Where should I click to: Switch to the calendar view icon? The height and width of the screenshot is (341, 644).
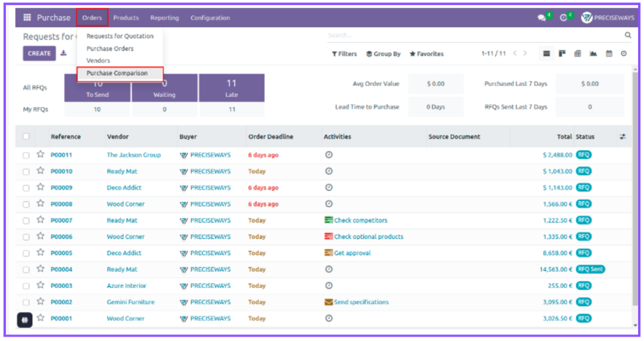609,54
